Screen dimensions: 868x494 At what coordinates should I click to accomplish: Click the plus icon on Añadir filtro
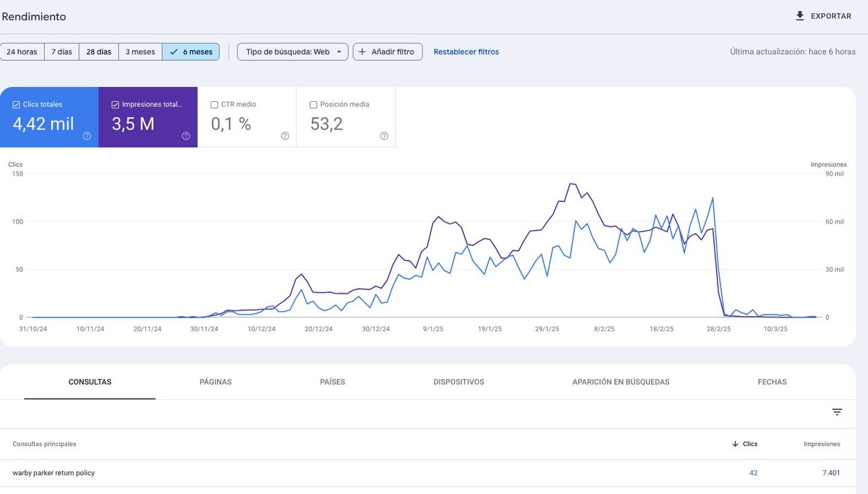[x=361, y=51]
